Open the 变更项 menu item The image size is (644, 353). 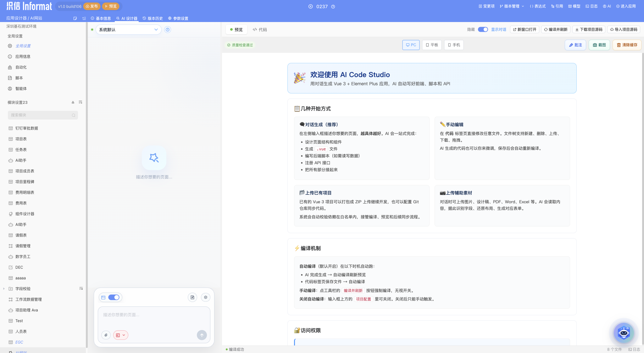pos(486,6)
